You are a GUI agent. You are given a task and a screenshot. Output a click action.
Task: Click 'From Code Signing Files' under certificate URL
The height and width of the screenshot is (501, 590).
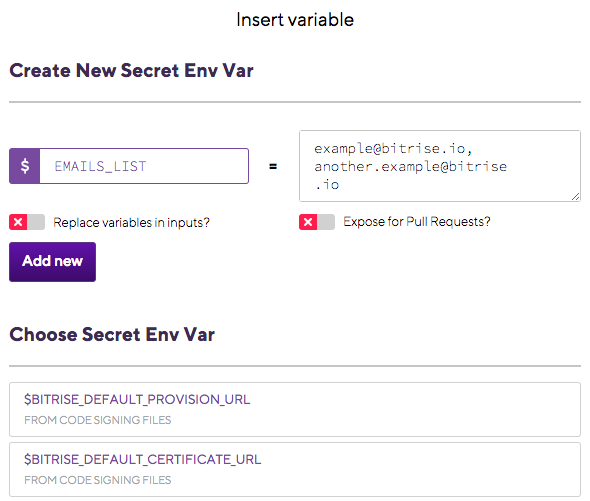point(97,480)
